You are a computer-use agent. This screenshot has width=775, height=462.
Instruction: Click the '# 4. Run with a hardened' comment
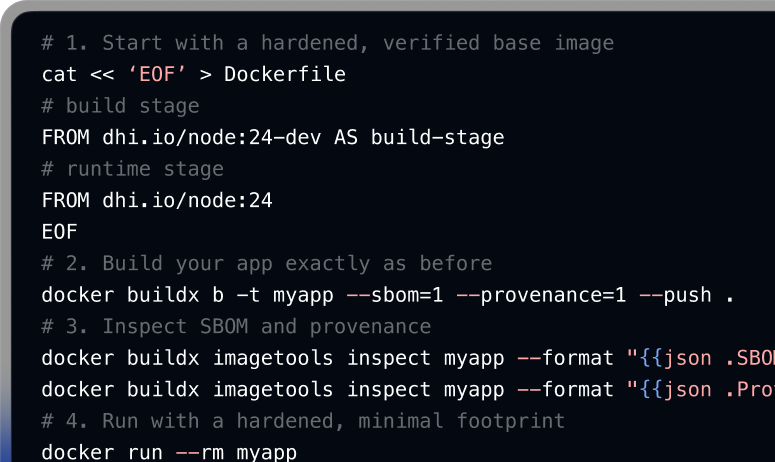(x=303, y=421)
